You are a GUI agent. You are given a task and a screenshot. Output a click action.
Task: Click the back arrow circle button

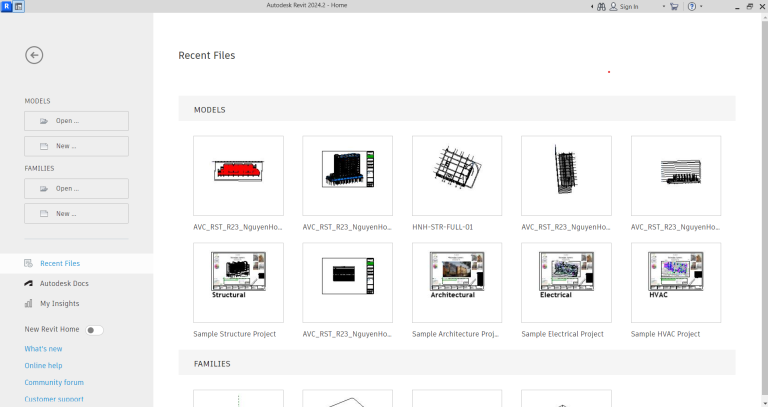[34, 55]
